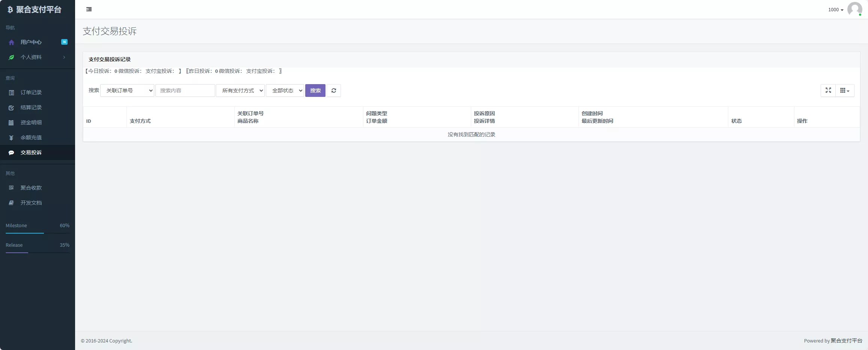868x350 pixels.
Task: Click the Milestone 60% value
Action: [65, 225]
